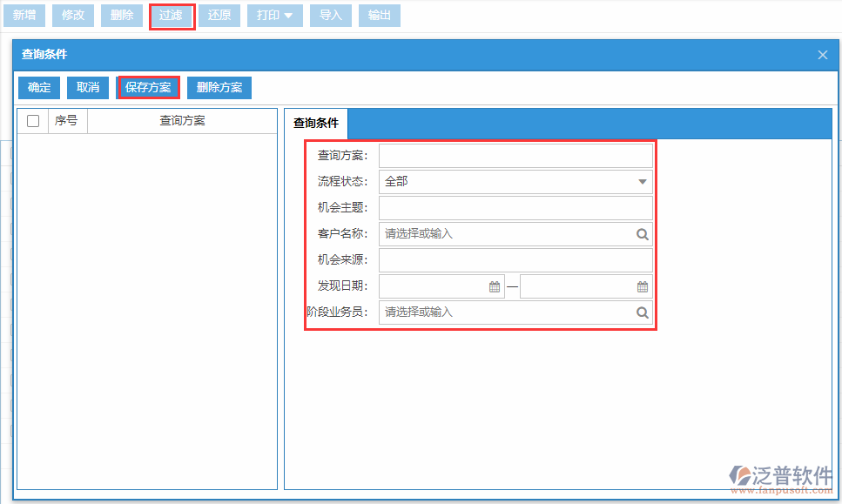Screen dimensions: 842x504
Task: Close the 查询条件 dialog with the X icon
Action: [822, 54]
